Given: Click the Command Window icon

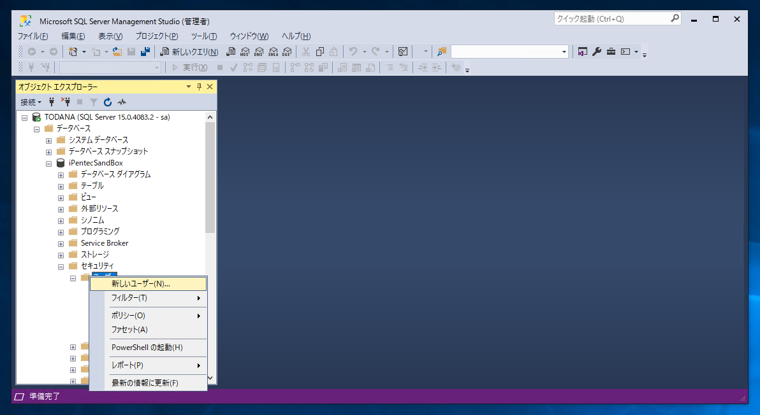Looking at the screenshot, I should 626,51.
